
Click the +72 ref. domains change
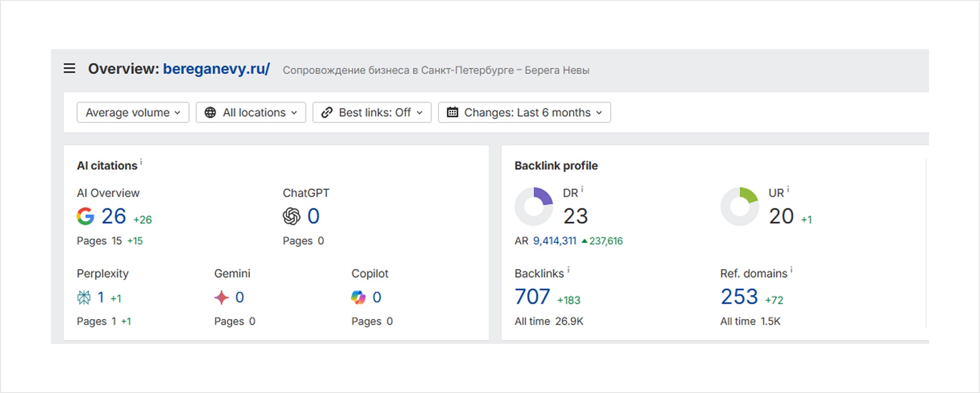(774, 300)
